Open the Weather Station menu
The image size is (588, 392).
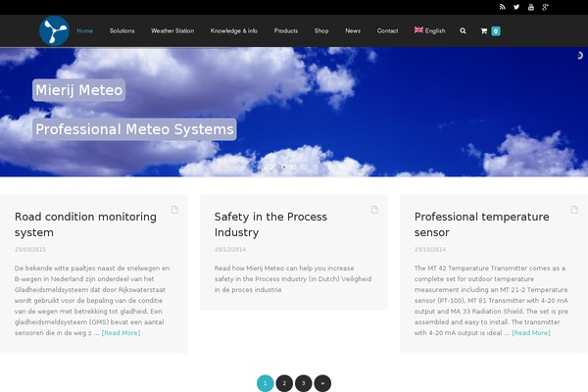coord(172,30)
